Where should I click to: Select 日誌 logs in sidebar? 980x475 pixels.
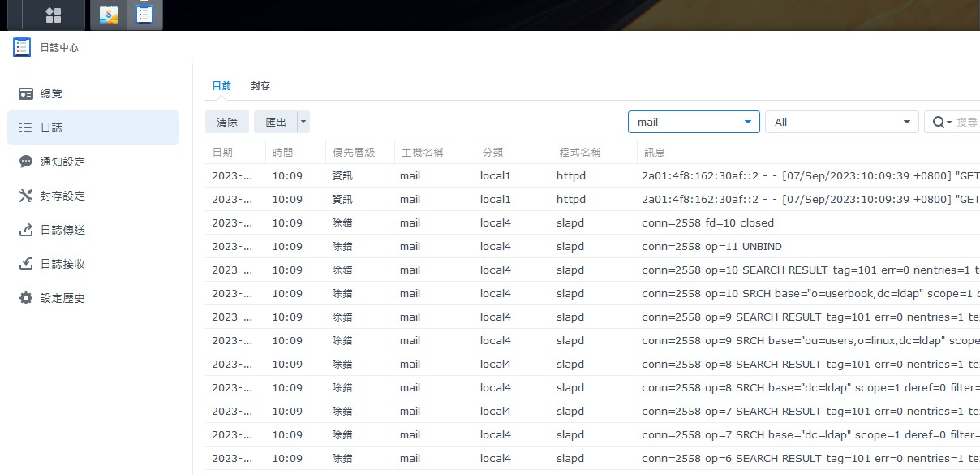[51, 127]
